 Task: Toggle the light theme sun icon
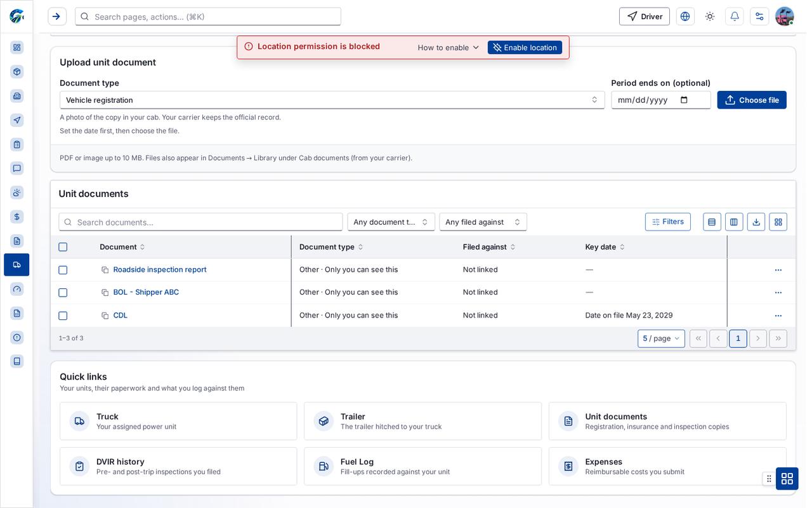click(710, 17)
